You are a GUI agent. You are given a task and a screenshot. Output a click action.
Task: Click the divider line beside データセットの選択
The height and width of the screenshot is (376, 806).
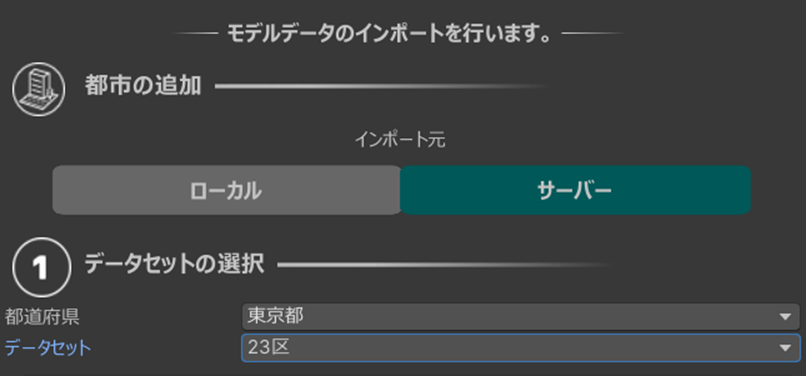[444, 265]
